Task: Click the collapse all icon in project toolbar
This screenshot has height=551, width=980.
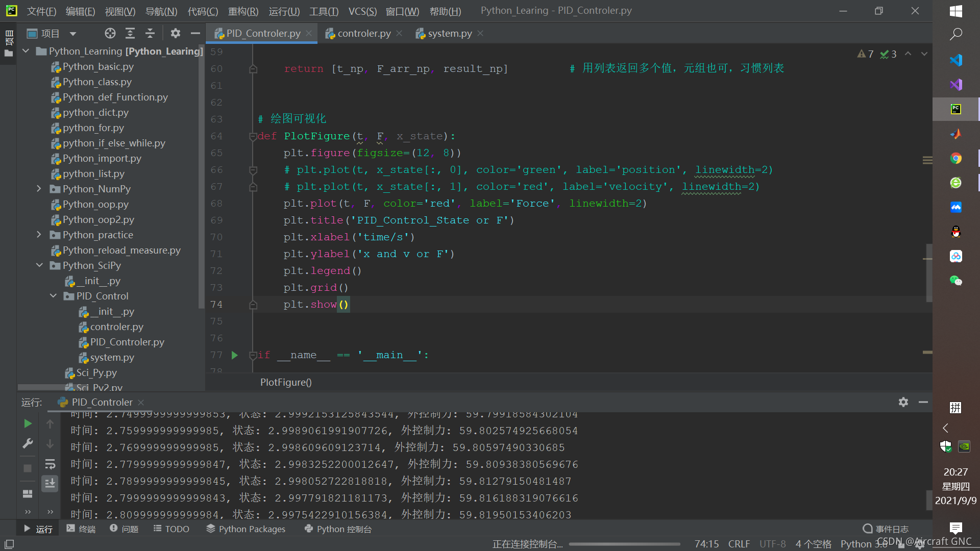Action: 150,34
